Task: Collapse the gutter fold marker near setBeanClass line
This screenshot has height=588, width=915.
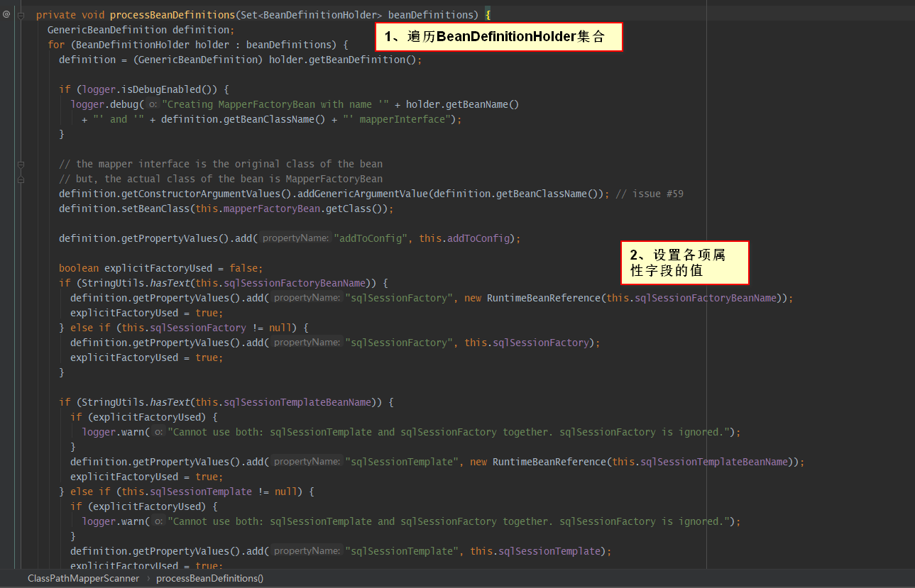Action: (21, 178)
